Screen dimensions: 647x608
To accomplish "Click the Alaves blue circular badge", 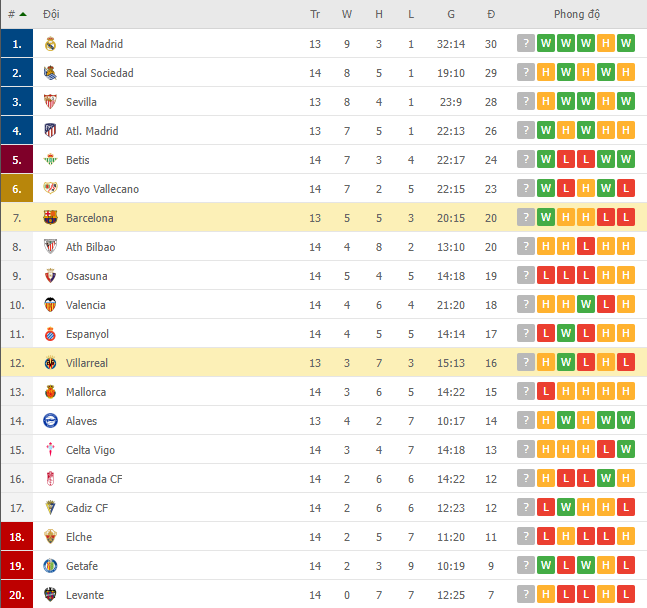I will pos(50,421).
